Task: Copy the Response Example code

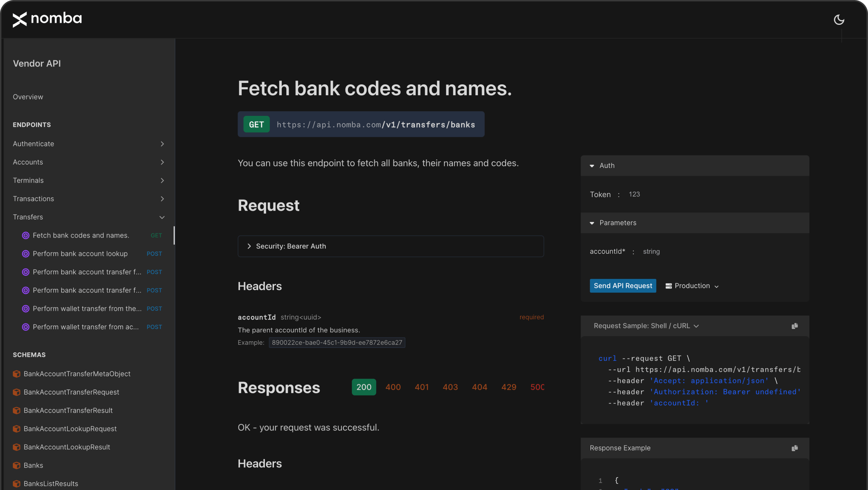Action: point(794,448)
